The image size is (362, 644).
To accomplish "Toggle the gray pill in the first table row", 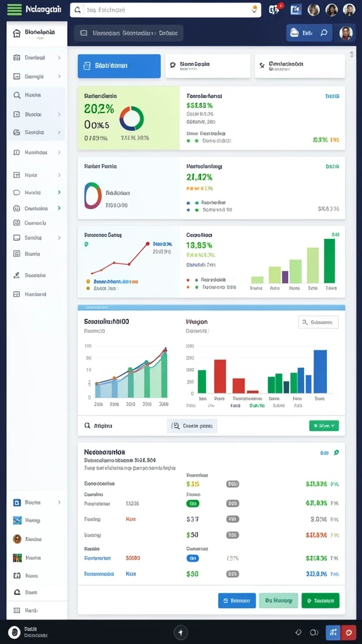I will point(233,484).
